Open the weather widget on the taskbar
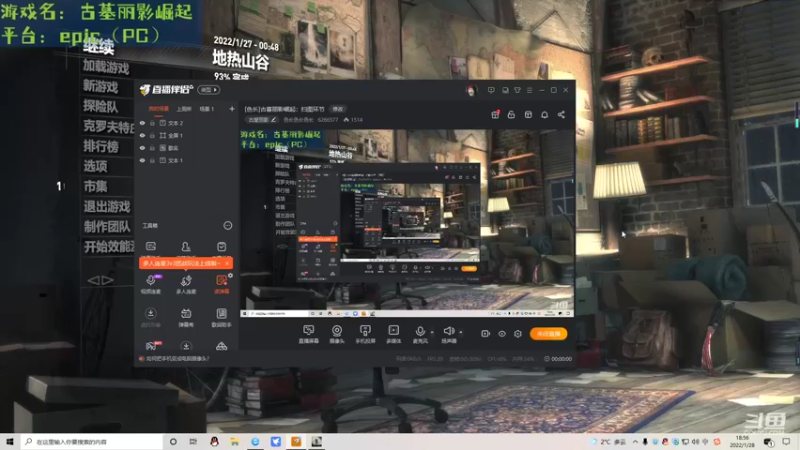Viewport: 800px width, 450px height. pos(608,442)
